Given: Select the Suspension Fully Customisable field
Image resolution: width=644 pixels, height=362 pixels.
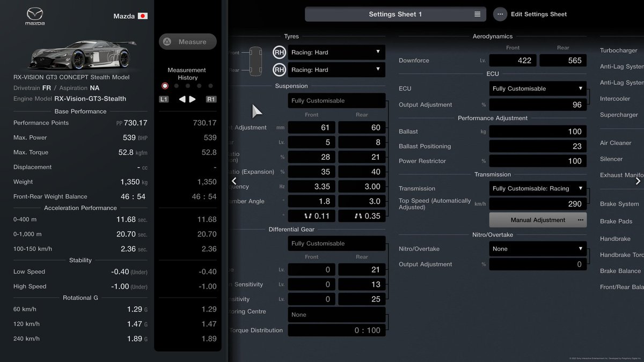Looking at the screenshot, I should (x=336, y=101).
